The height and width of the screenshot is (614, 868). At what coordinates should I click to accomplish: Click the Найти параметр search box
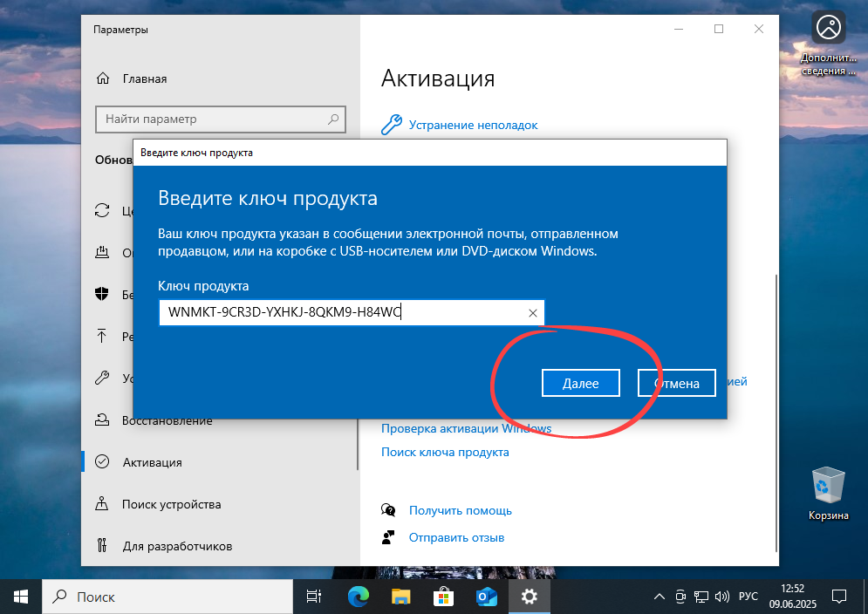point(220,119)
